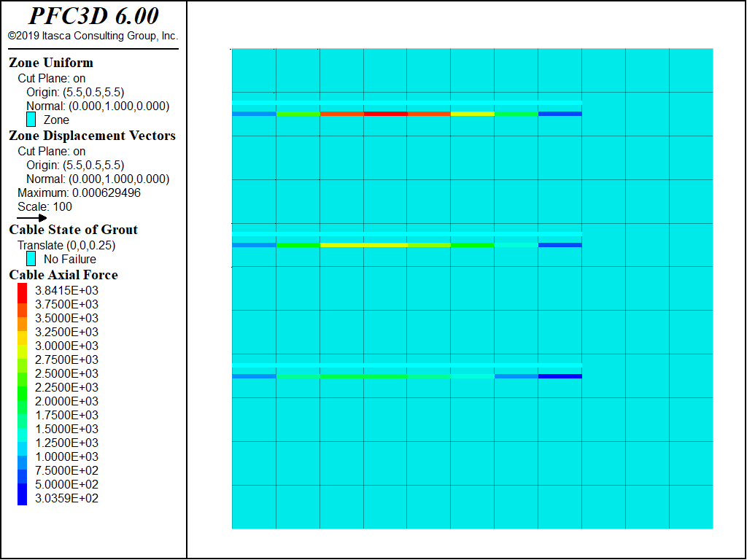Click the 5.0000E+02 legend value
747x560 pixels.
tap(66, 484)
